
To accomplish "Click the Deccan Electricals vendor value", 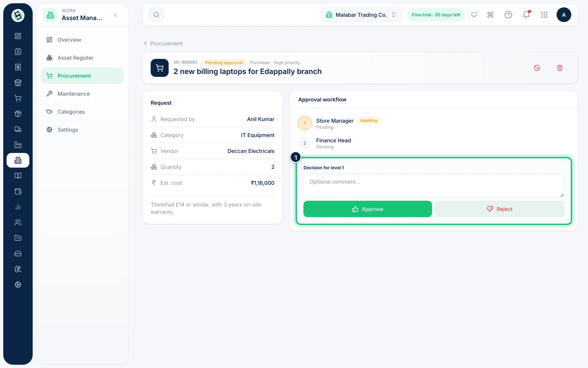I will point(251,151).
